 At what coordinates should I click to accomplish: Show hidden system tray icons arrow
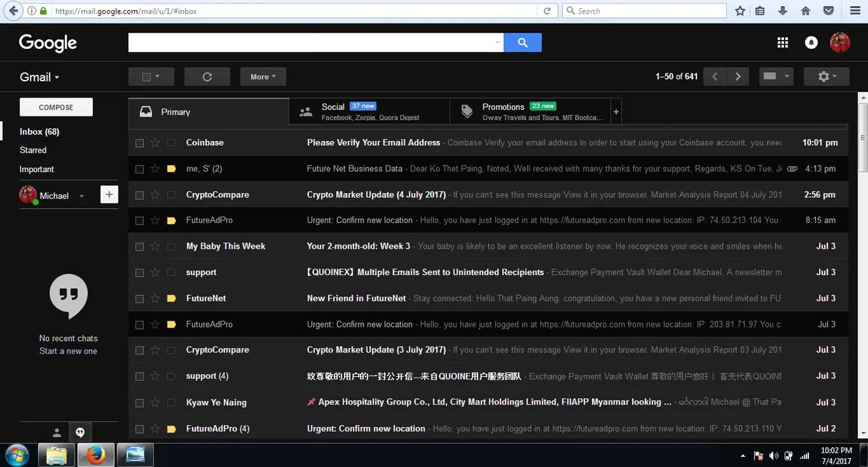click(x=743, y=456)
